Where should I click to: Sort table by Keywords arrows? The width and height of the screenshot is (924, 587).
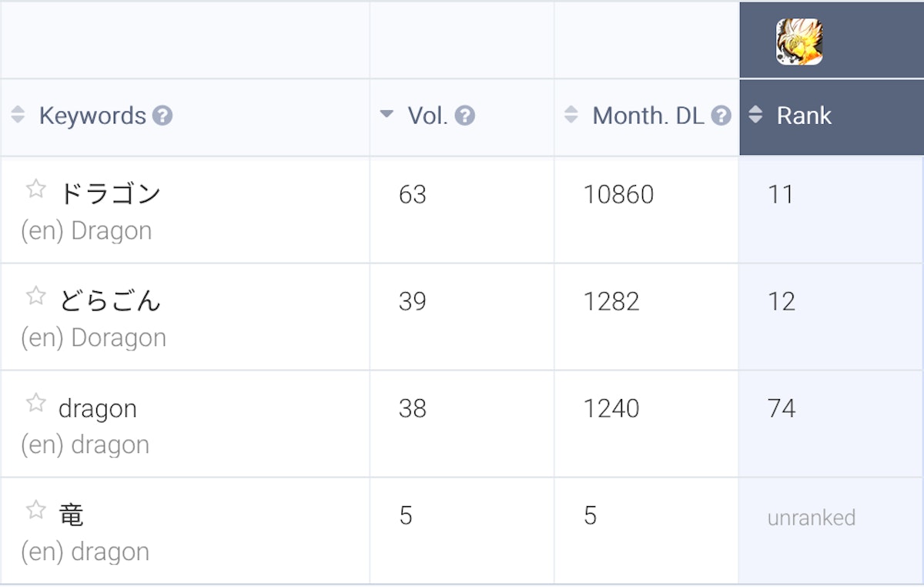pyautogui.click(x=18, y=116)
